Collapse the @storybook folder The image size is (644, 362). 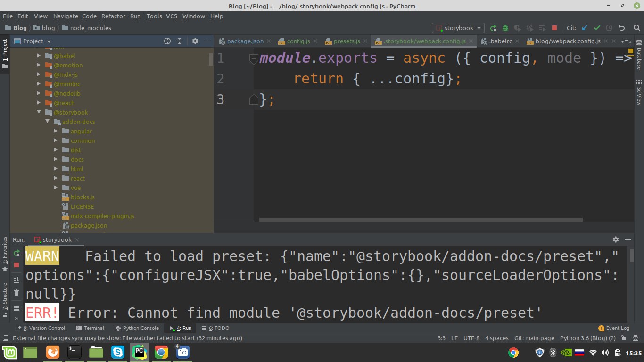pyautogui.click(x=39, y=112)
